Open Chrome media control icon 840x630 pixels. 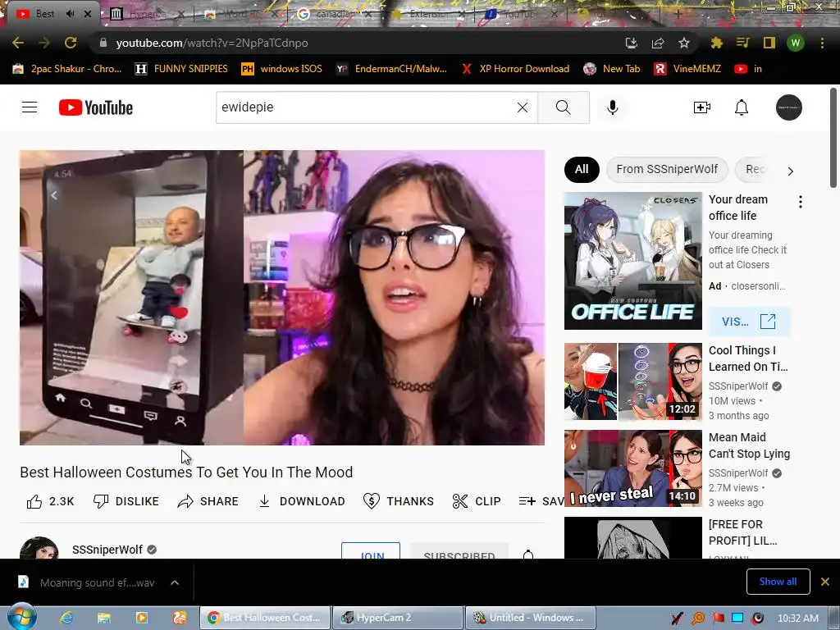(742, 43)
